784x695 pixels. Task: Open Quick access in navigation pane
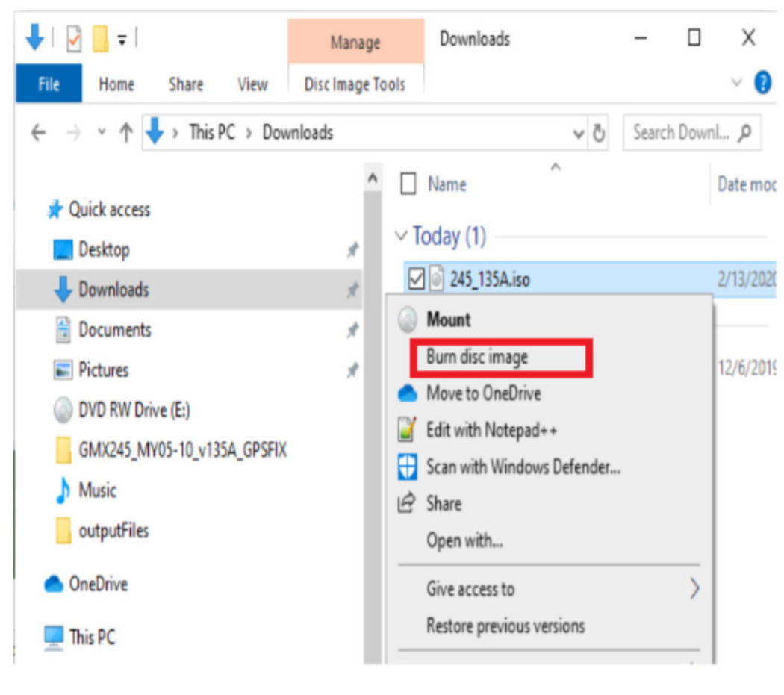pos(110,210)
